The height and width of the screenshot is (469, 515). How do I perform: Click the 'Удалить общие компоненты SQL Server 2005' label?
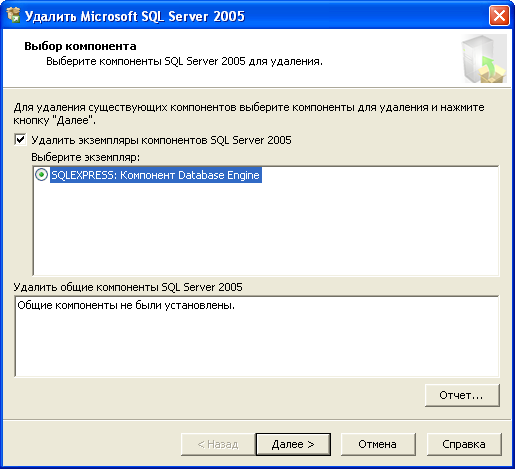(x=128, y=287)
